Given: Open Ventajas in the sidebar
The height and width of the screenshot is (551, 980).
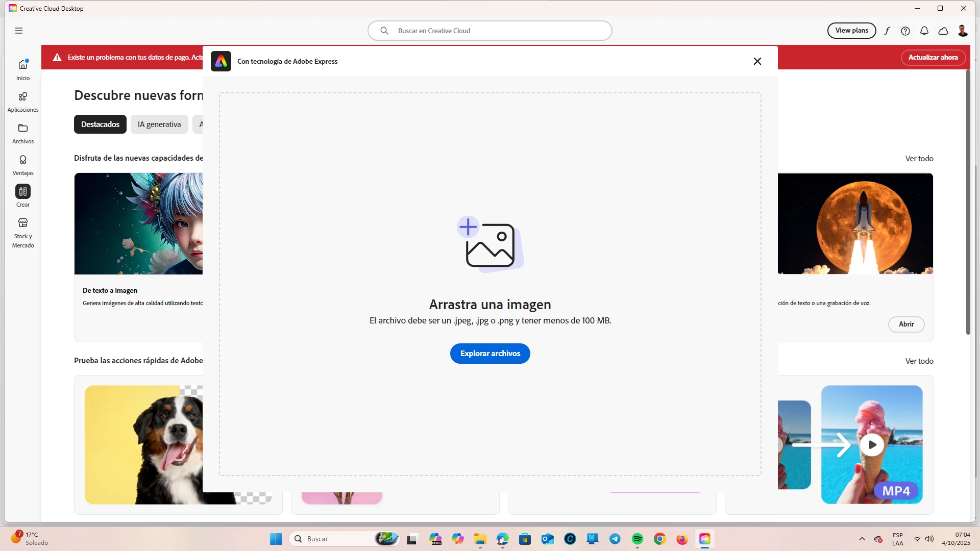Looking at the screenshot, I should coord(23,165).
